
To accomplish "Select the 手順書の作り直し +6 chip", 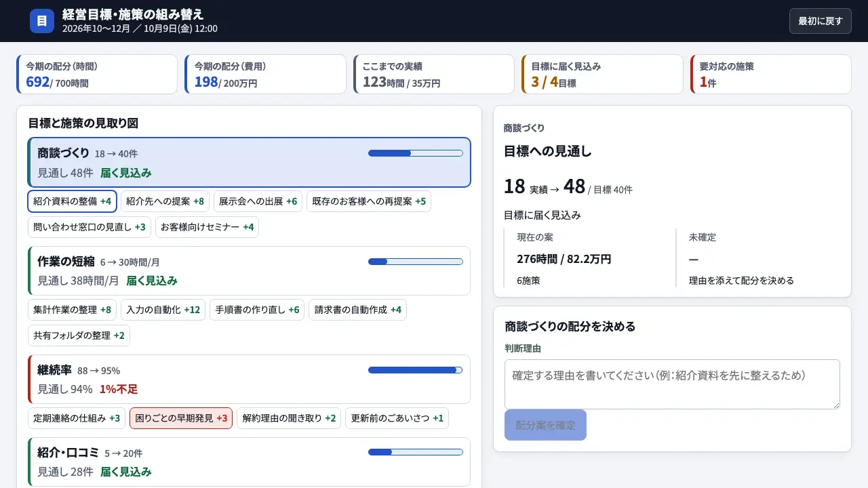I will tap(257, 310).
